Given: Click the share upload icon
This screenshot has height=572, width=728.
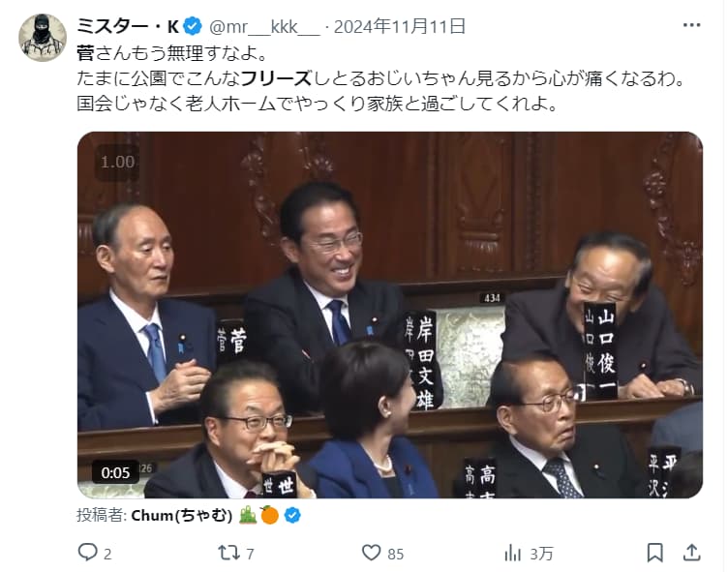Looking at the screenshot, I should click(692, 553).
